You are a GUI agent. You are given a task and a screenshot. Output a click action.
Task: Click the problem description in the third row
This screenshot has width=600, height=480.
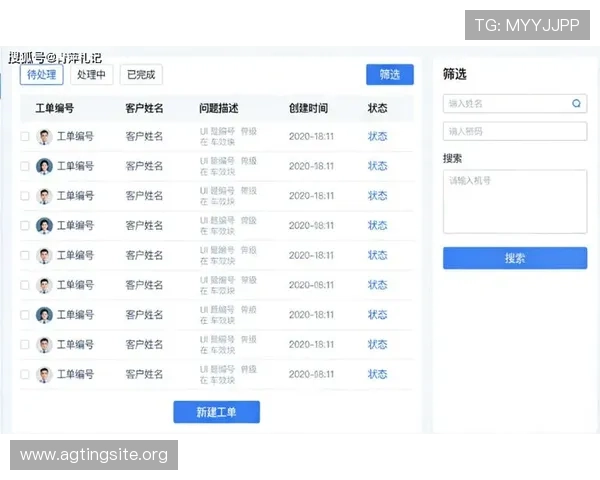[228, 196]
